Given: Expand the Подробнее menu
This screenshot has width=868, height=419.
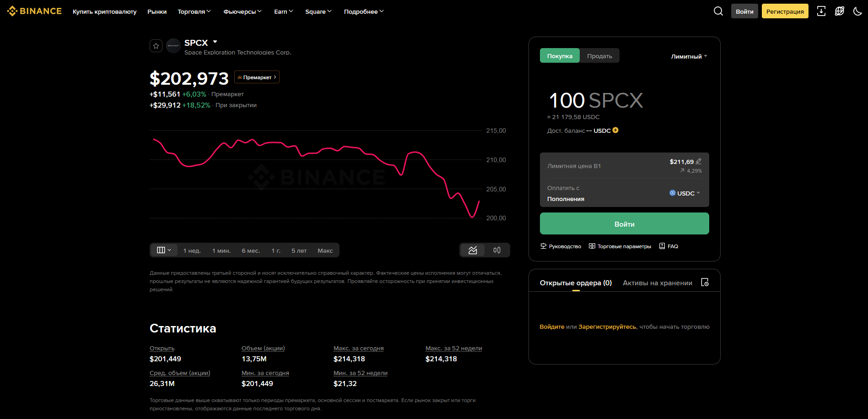Looking at the screenshot, I should [x=364, y=11].
